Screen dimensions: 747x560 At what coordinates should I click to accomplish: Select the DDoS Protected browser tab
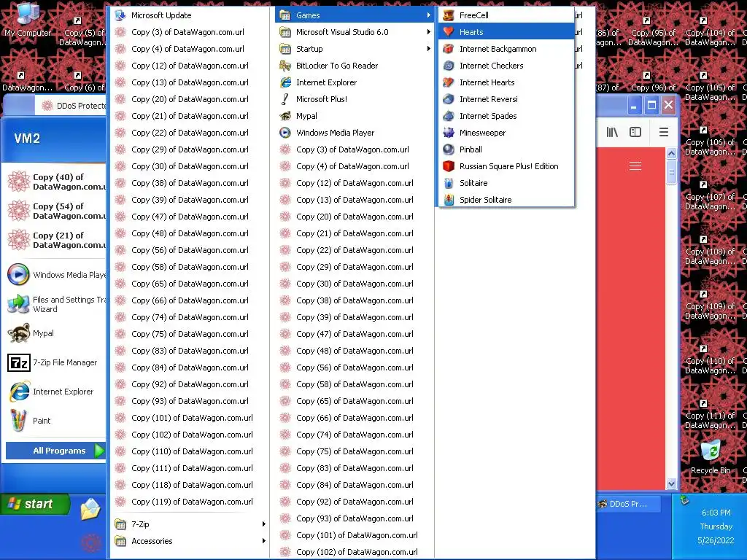(x=71, y=106)
